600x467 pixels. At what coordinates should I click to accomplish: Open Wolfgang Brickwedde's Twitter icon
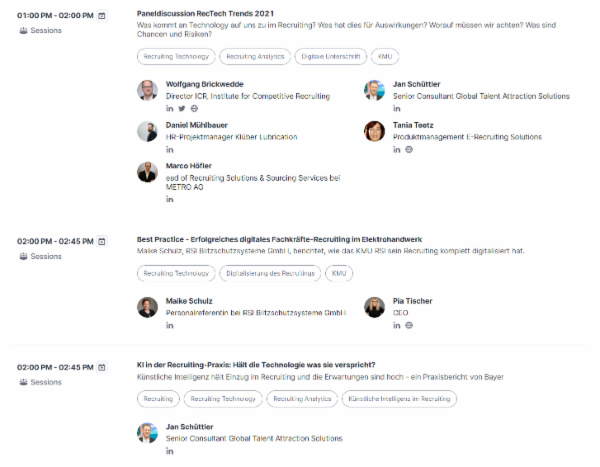pyautogui.click(x=182, y=108)
